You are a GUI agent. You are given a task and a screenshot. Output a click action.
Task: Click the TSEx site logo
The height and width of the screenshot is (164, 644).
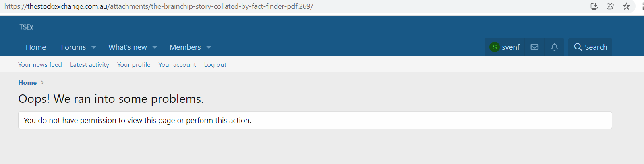click(x=26, y=27)
